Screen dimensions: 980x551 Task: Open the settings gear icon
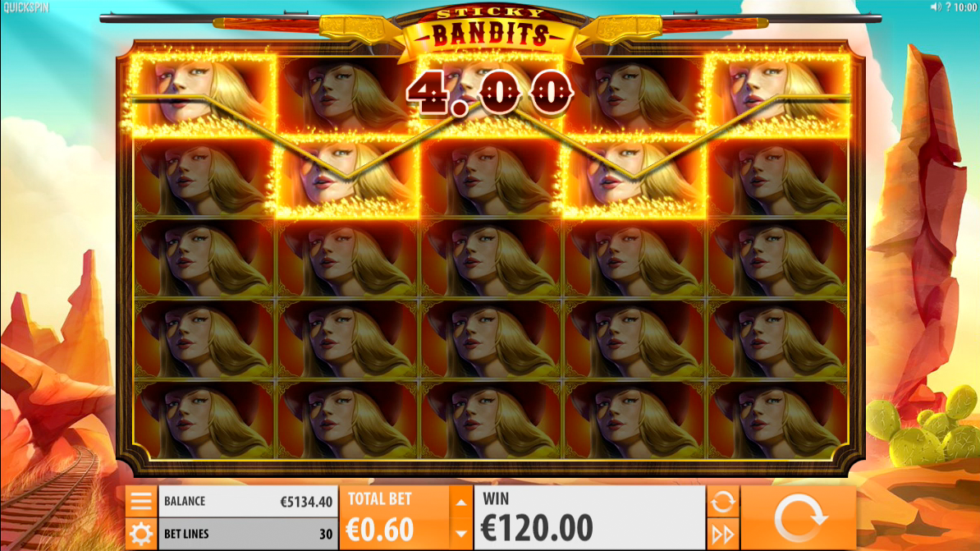[x=141, y=534]
